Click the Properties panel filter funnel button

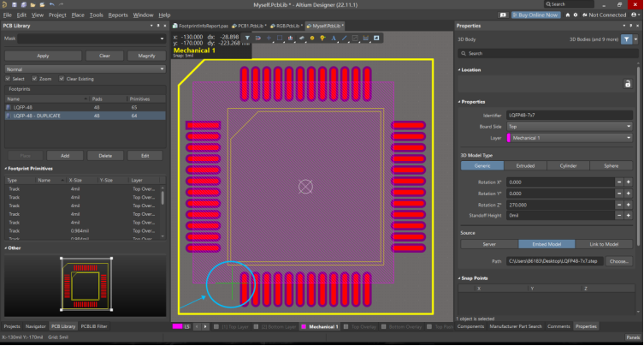[627, 39]
